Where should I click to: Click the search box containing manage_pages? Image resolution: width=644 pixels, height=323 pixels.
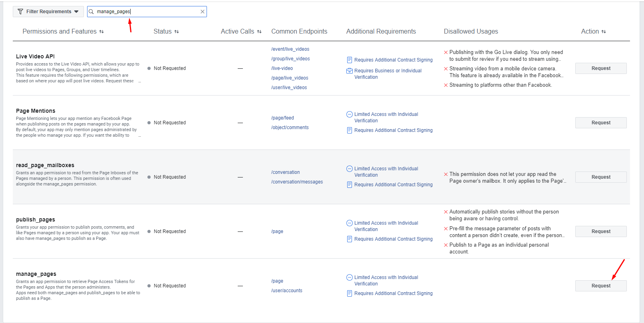147,12
